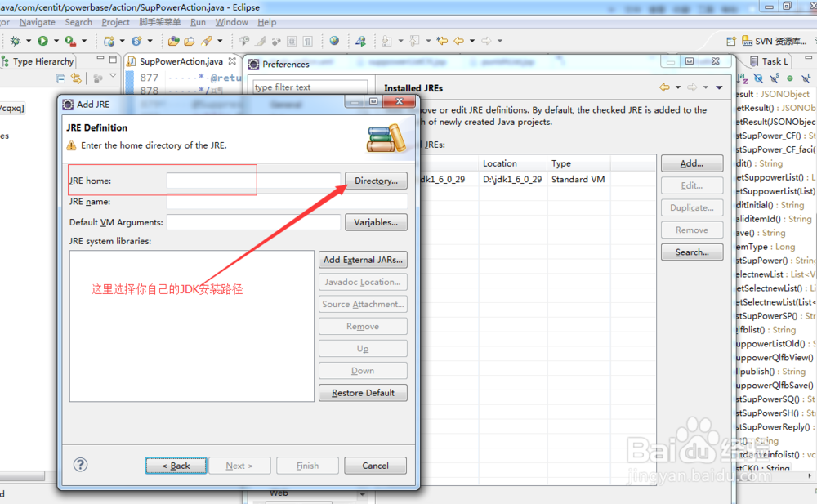Image resolution: width=817 pixels, height=504 pixels.
Task: Click the Preferences type filter text box
Action: click(x=310, y=87)
